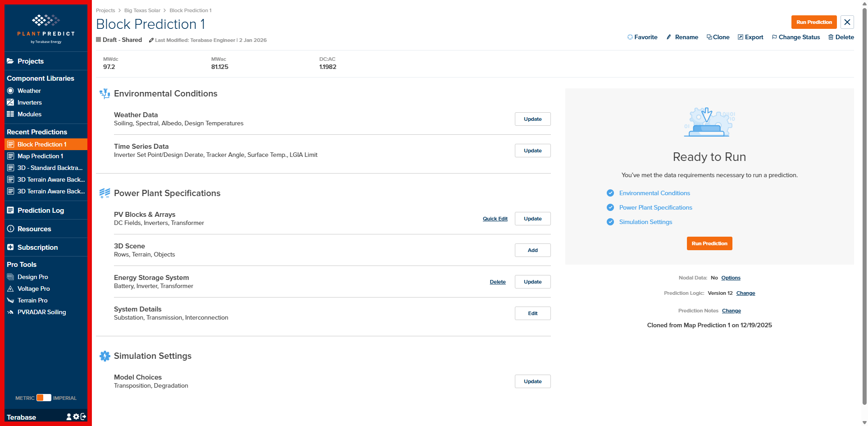The width and height of the screenshot is (868, 426).
Task: Launch the Design Pro tool
Action: coord(32,277)
